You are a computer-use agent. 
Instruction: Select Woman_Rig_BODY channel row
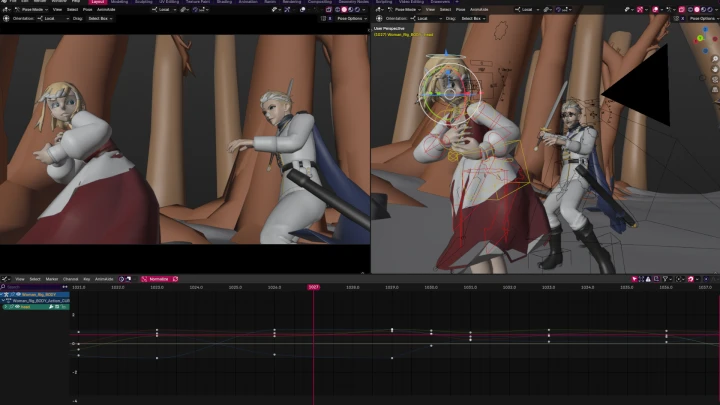coord(35,294)
